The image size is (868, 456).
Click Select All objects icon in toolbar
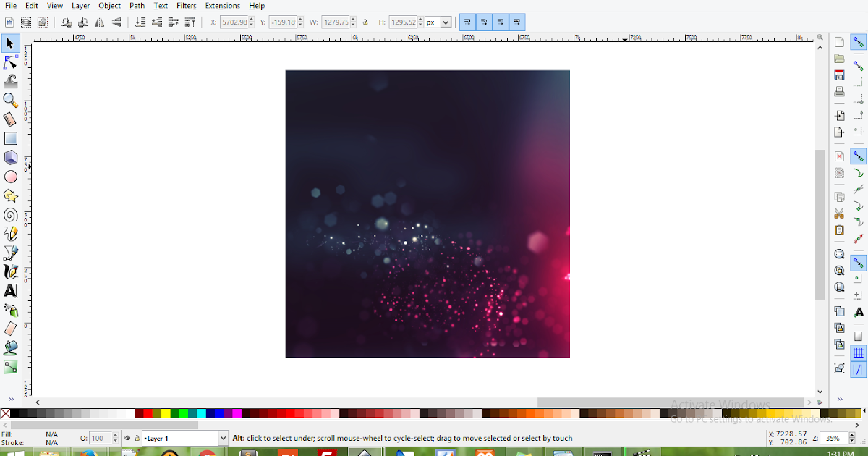(x=10, y=22)
